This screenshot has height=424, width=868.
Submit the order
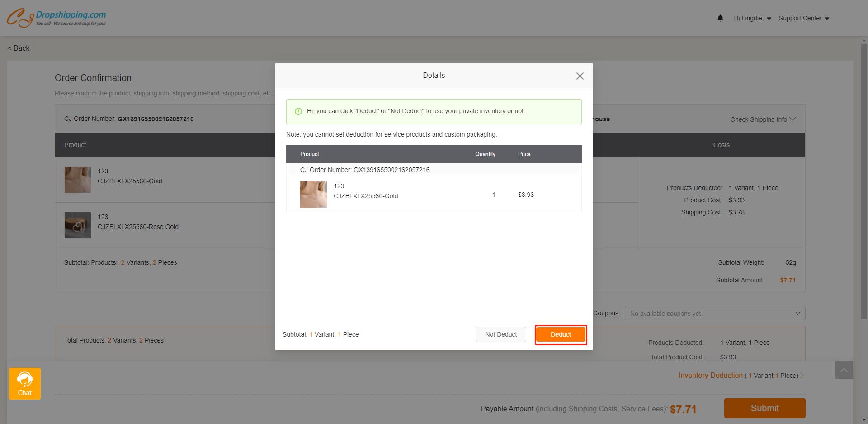click(764, 408)
